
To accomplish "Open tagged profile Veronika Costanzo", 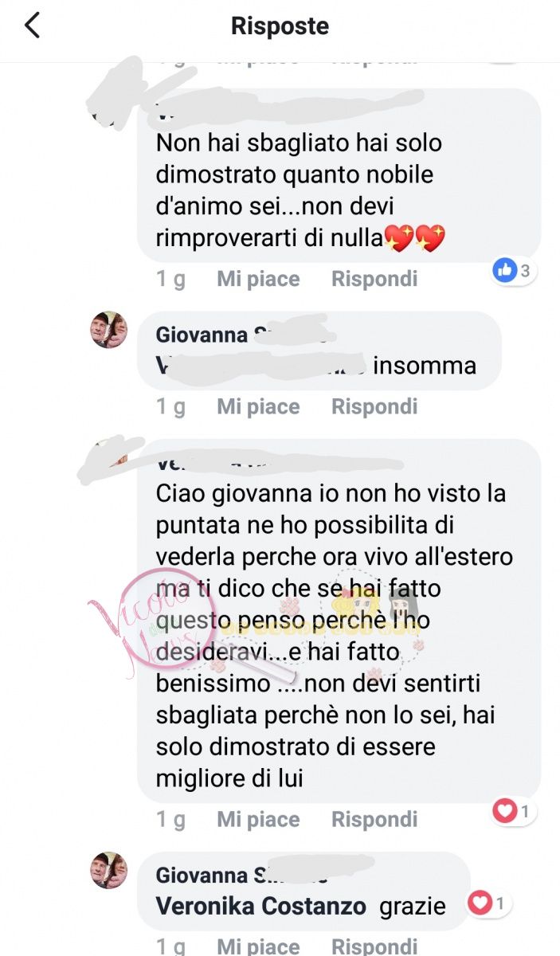I will (x=260, y=906).
